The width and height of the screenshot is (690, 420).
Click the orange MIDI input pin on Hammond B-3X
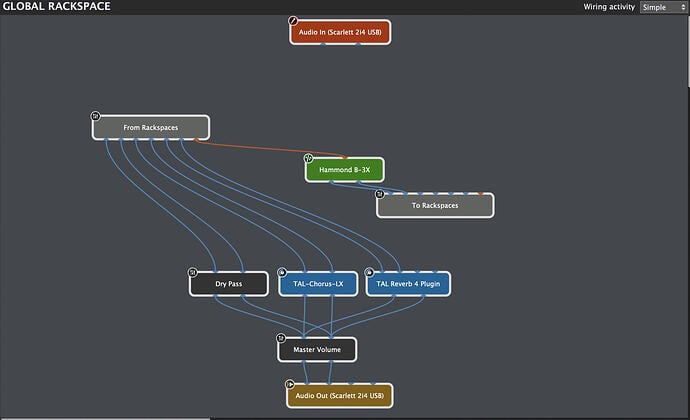click(345, 157)
